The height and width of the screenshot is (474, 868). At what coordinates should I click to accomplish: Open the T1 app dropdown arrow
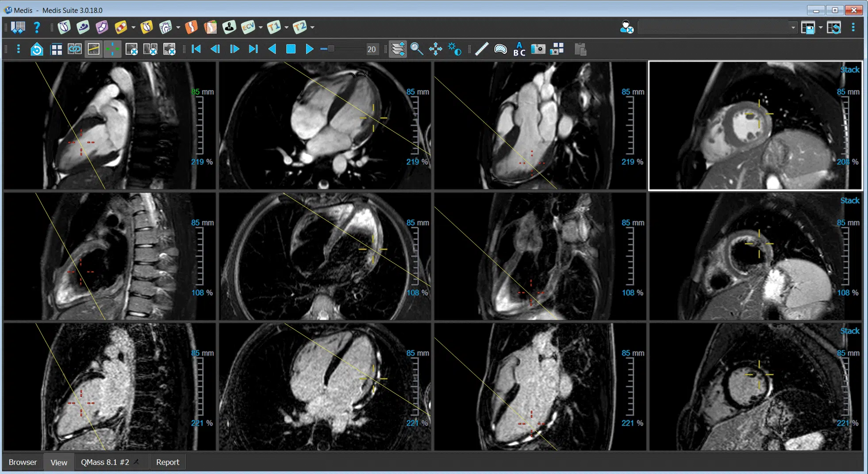[x=287, y=27]
